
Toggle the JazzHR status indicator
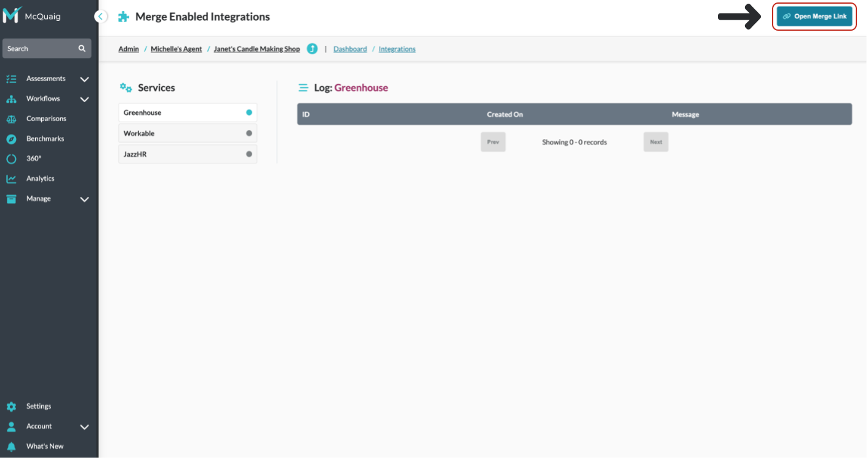click(x=248, y=154)
